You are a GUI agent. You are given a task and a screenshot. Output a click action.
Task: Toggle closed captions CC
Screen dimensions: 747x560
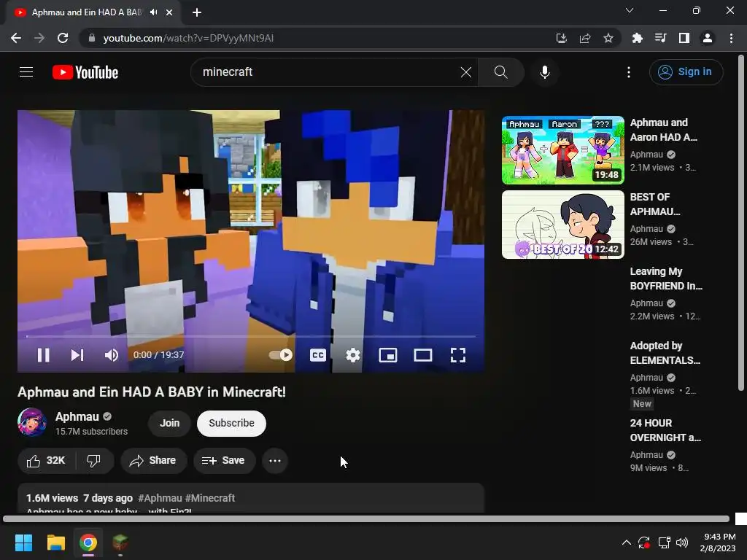click(x=318, y=355)
